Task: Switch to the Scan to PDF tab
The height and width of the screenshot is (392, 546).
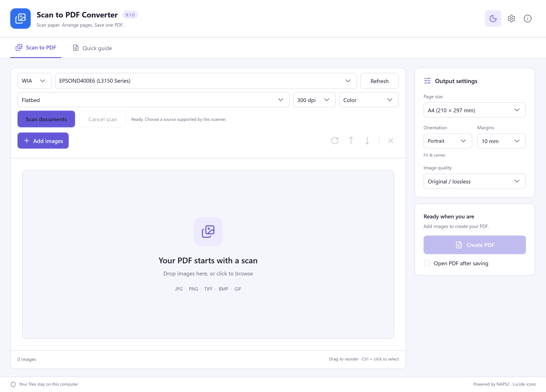Action: click(x=36, y=48)
